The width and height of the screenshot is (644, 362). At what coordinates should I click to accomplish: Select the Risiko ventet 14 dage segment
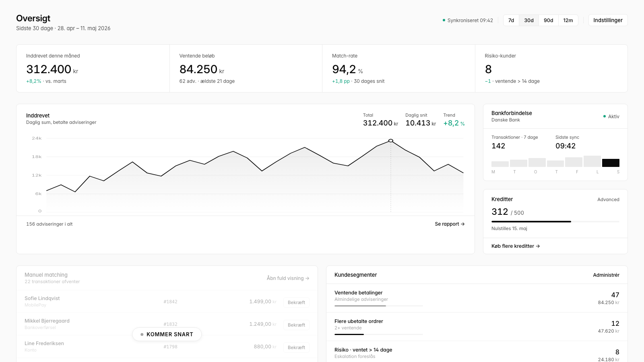coord(477,352)
